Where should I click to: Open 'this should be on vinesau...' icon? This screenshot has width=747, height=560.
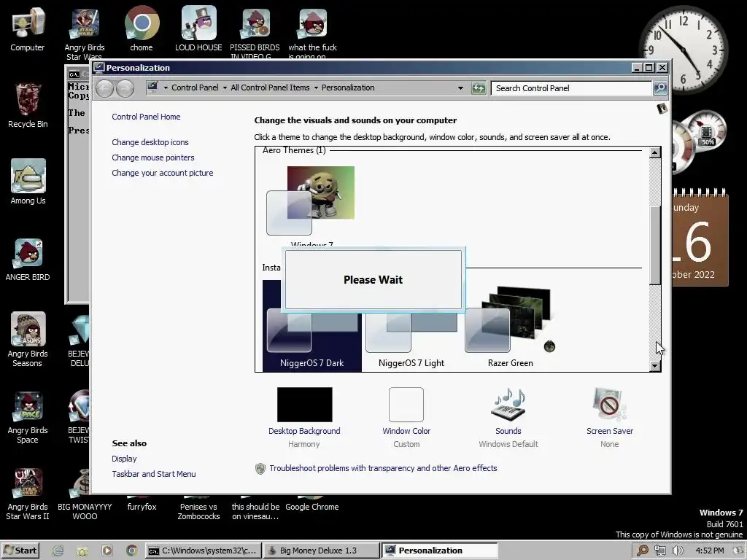tap(255, 510)
